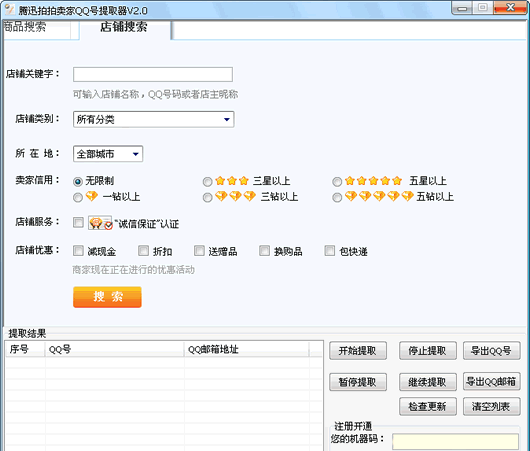Check the 送赠品 checkbox
530x451 pixels.
tap(199, 251)
